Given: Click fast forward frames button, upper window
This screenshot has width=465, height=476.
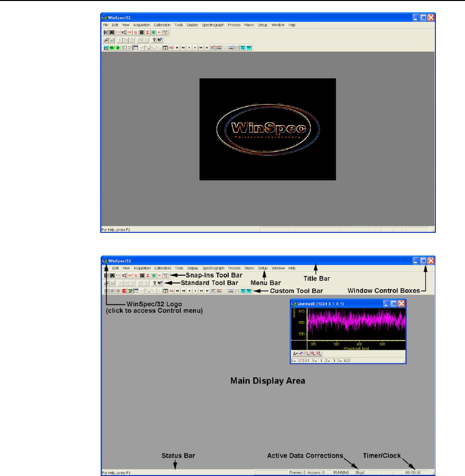Looking at the screenshot, I should pos(201,48).
